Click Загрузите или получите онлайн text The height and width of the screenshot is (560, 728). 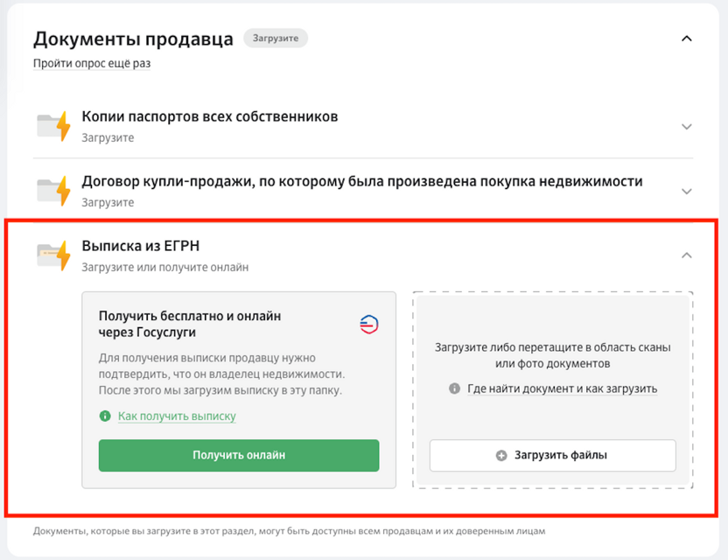tap(165, 268)
